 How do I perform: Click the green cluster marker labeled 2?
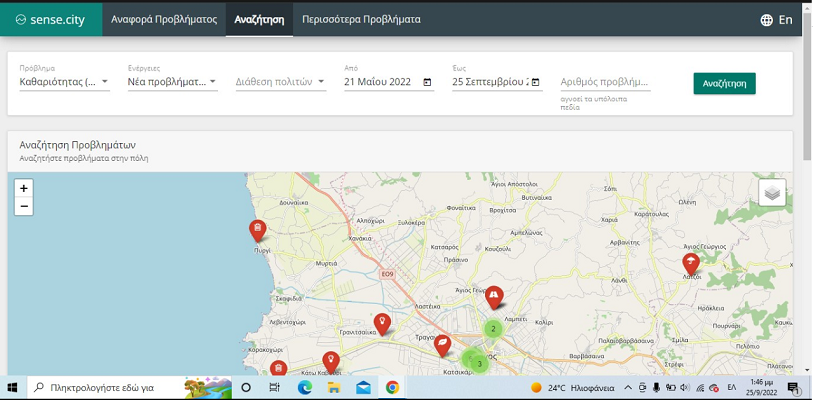pyautogui.click(x=493, y=328)
